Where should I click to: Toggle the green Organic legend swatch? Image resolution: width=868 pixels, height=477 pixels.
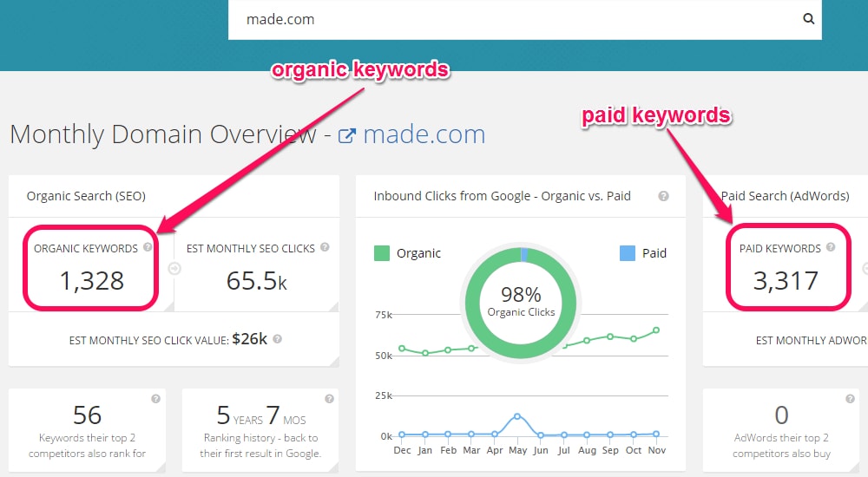382,253
